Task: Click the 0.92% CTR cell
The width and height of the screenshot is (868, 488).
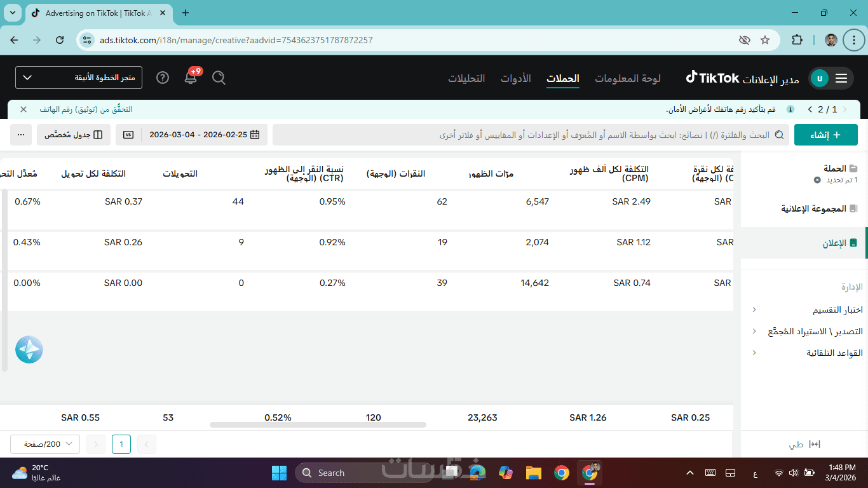Action: coord(332,242)
